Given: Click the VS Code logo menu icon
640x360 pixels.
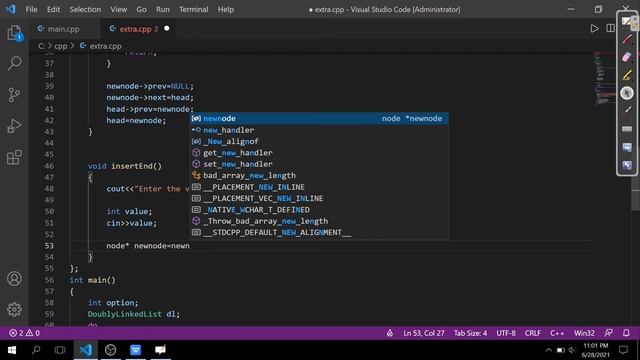Looking at the screenshot, I should tap(11, 9).
